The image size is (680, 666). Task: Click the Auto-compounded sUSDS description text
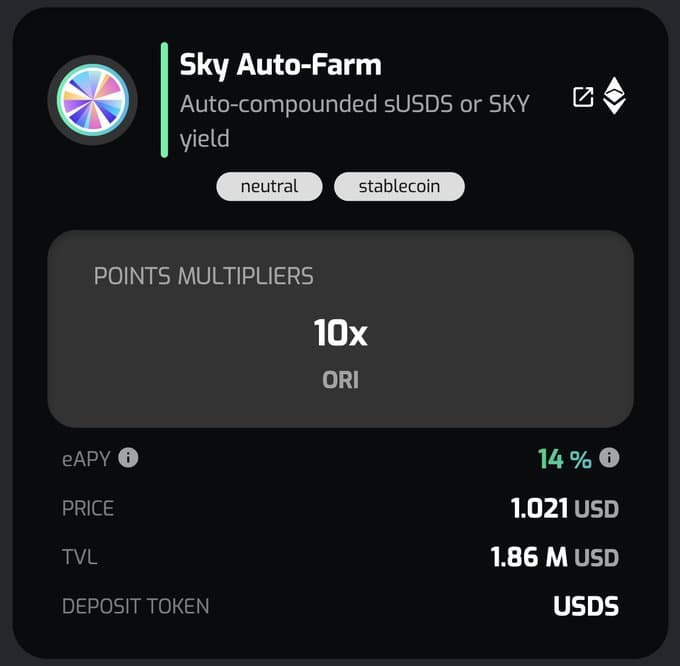355,121
